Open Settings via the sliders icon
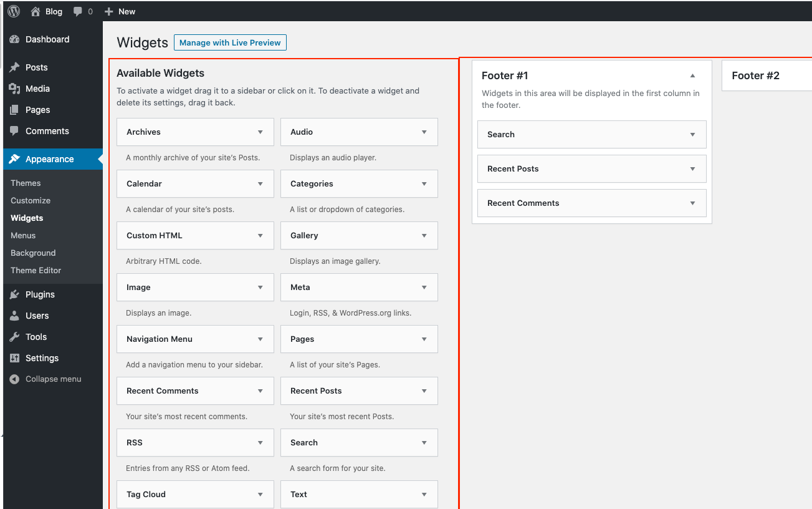This screenshot has height=509, width=812. (14, 357)
